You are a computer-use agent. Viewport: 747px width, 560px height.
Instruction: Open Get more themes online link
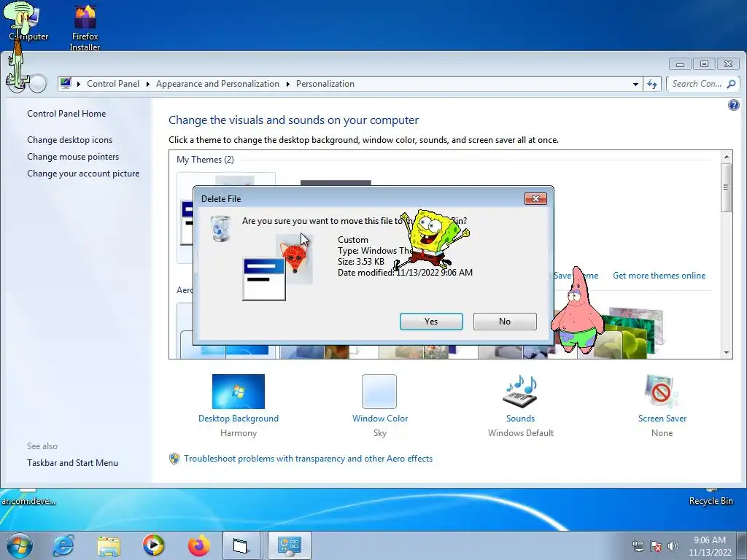pos(659,275)
